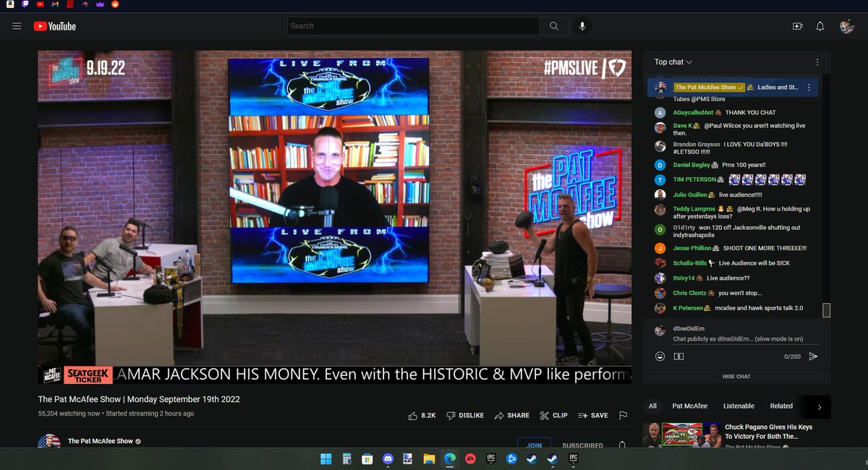Show more filter chips with the arrow
The height and width of the screenshot is (470, 868).
point(820,407)
